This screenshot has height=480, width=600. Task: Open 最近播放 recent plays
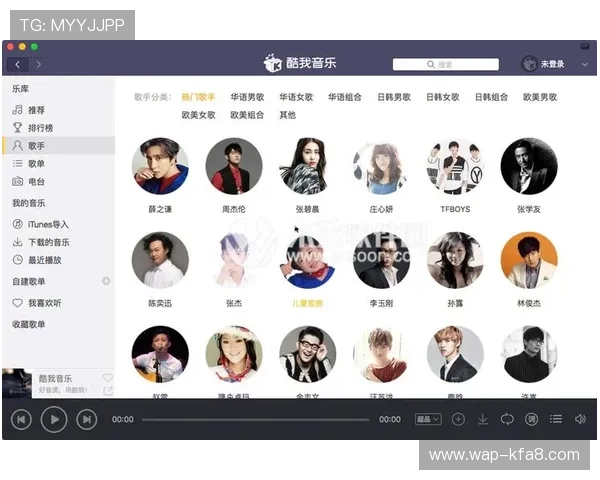[x=59, y=260]
